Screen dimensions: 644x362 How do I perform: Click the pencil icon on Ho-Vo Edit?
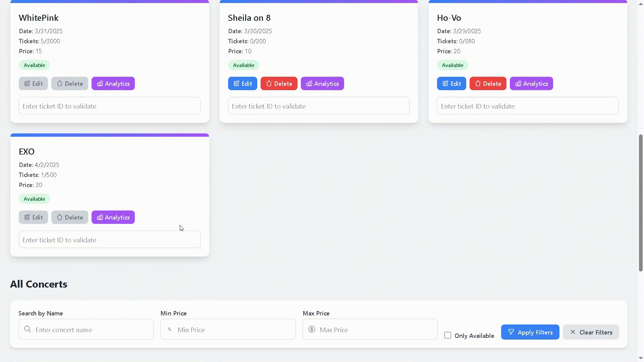[445, 84]
